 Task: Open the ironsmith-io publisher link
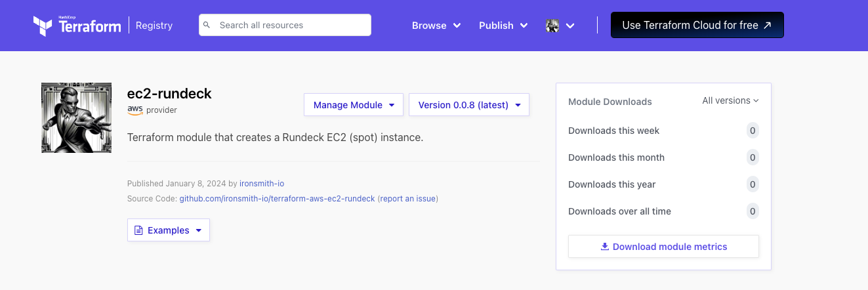[x=261, y=184]
